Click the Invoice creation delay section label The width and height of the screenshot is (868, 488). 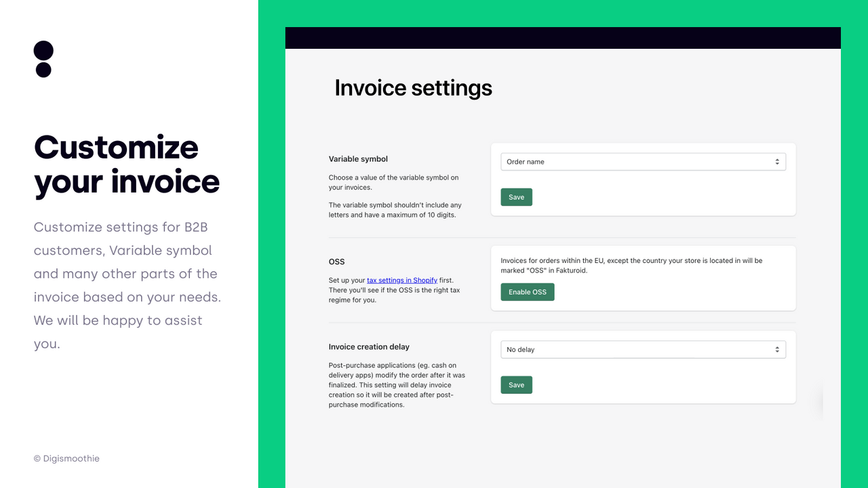click(369, 347)
